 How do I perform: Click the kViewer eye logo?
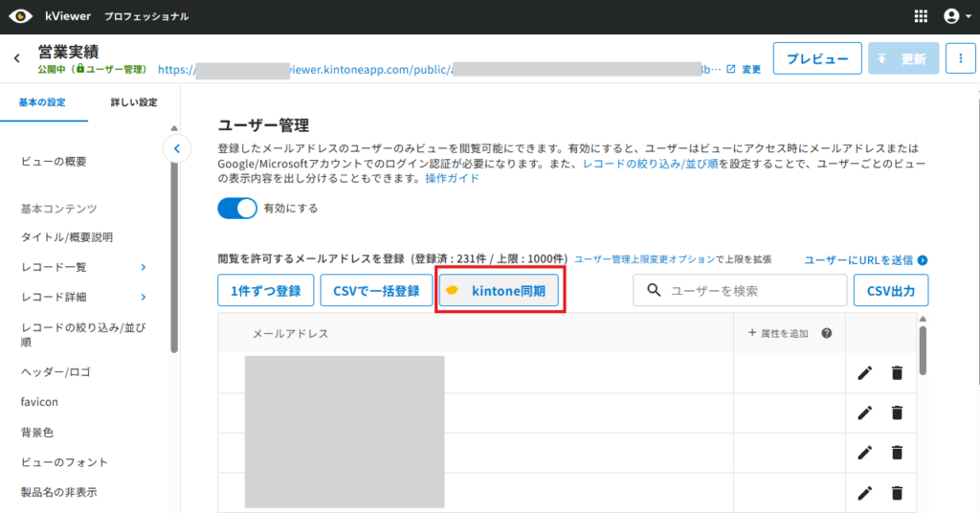point(20,16)
